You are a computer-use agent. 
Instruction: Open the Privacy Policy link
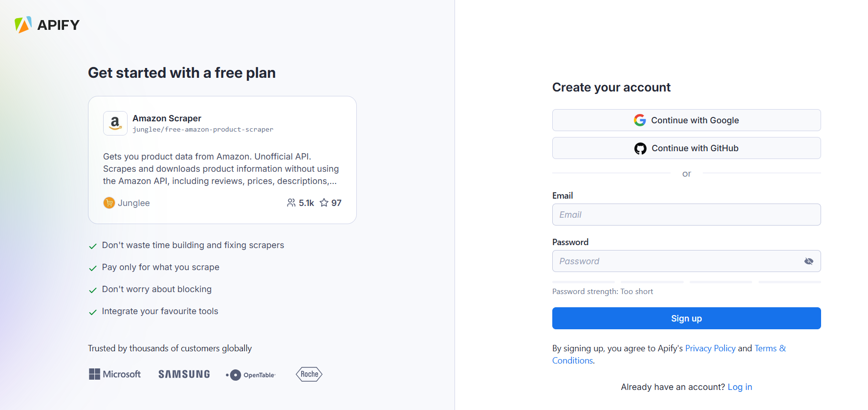click(x=710, y=348)
